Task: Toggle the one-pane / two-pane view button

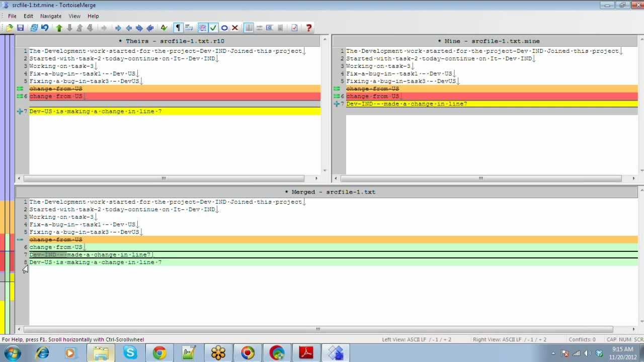Action: (249, 28)
